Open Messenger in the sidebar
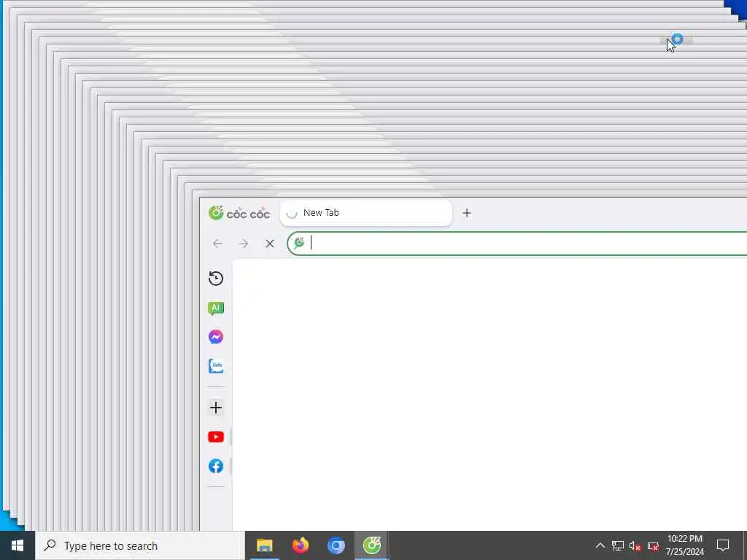Screen dimensions: 747x560 pos(216,337)
